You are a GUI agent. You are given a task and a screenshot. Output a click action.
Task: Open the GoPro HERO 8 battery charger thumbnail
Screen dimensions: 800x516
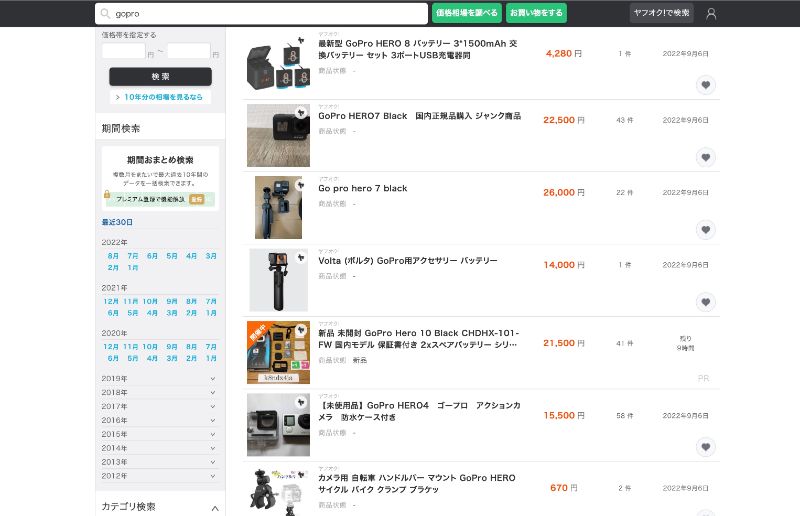[x=278, y=63]
